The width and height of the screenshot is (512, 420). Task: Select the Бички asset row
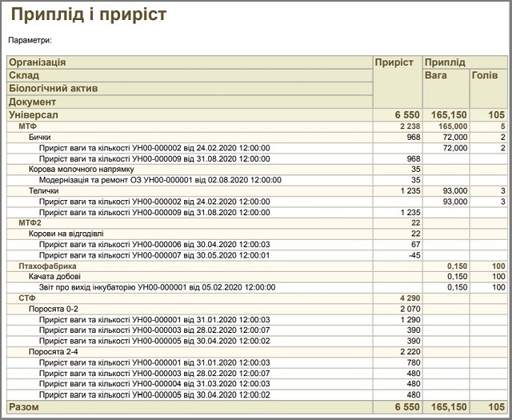[x=258, y=137]
